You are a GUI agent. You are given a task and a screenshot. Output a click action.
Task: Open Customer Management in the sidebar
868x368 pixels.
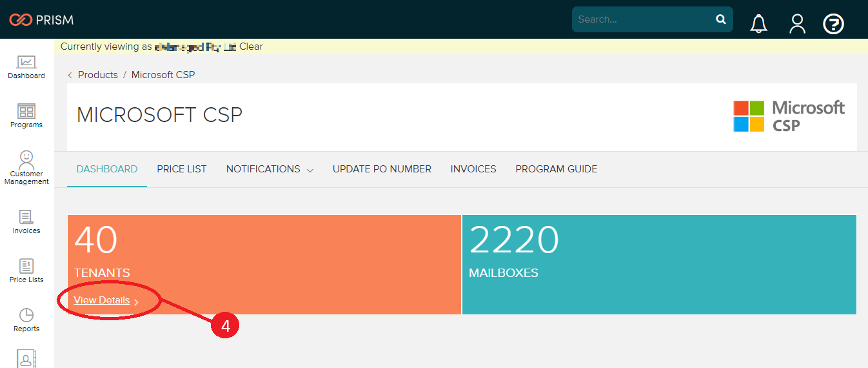26,168
